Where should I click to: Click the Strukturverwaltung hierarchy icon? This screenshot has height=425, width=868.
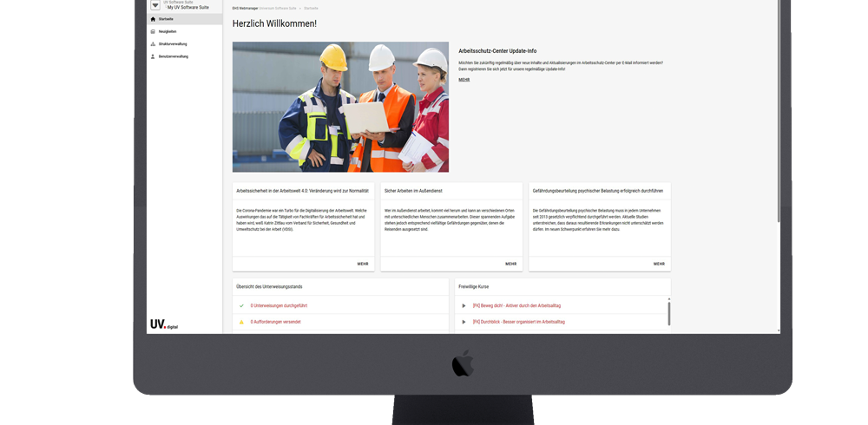click(x=154, y=44)
